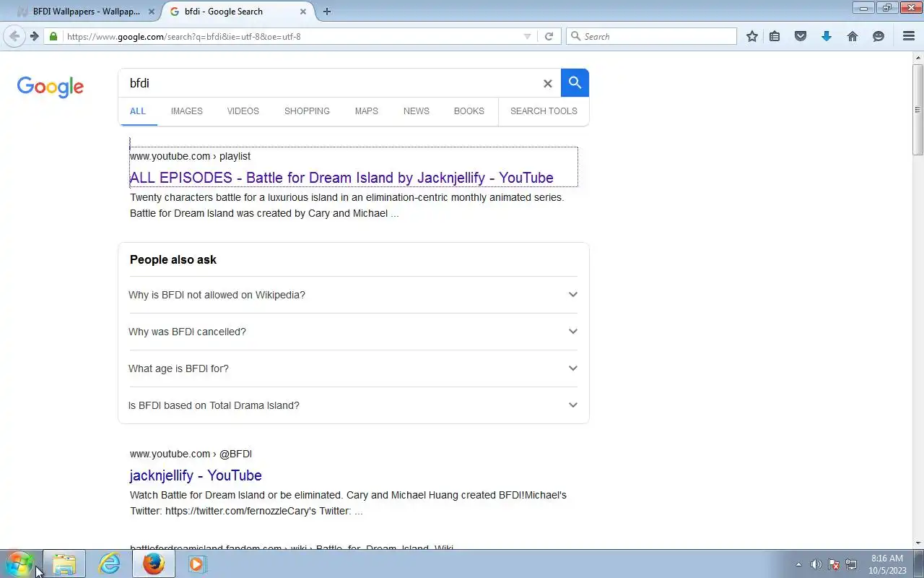Open the URL bar history dropdown arrow
The width and height of the screenshot is (924, 578).
(527, 36)
